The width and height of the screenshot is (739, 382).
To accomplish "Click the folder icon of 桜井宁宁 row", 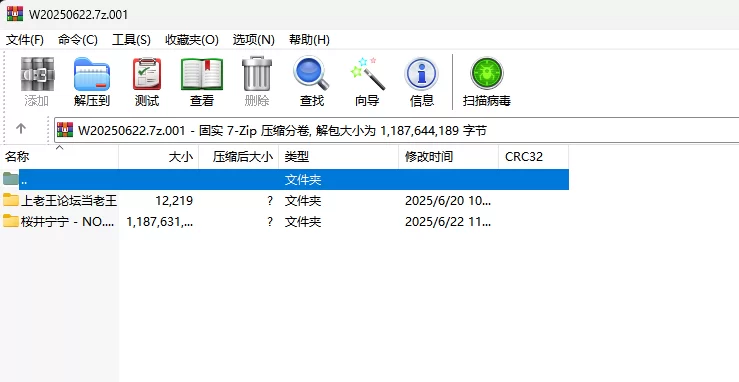I will point(10,221).
